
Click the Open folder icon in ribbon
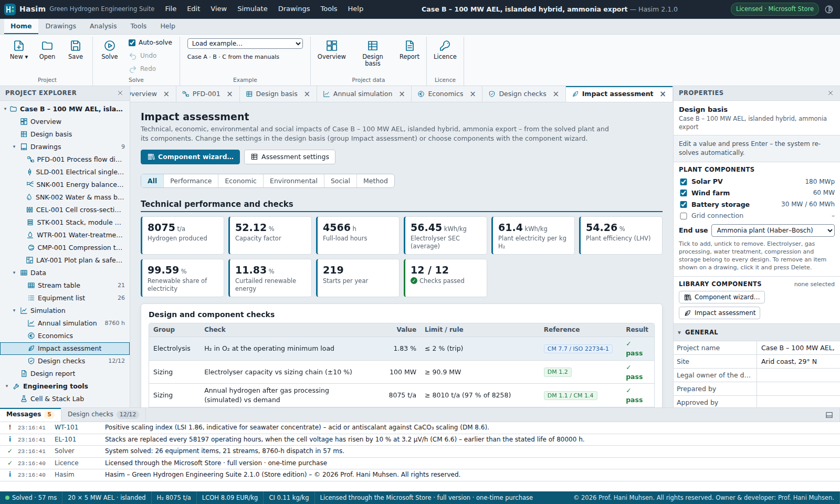click(47, 46)
